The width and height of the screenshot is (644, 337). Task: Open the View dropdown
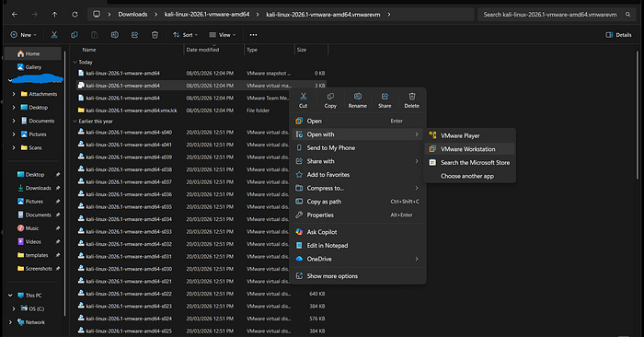[x=223, y=35]
